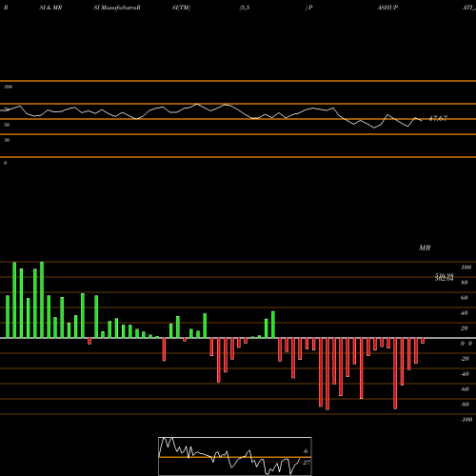The width and height of the screenshot is (476, 476).
Task: Click the MR axis label 80
Action: [x=465, y=283]
